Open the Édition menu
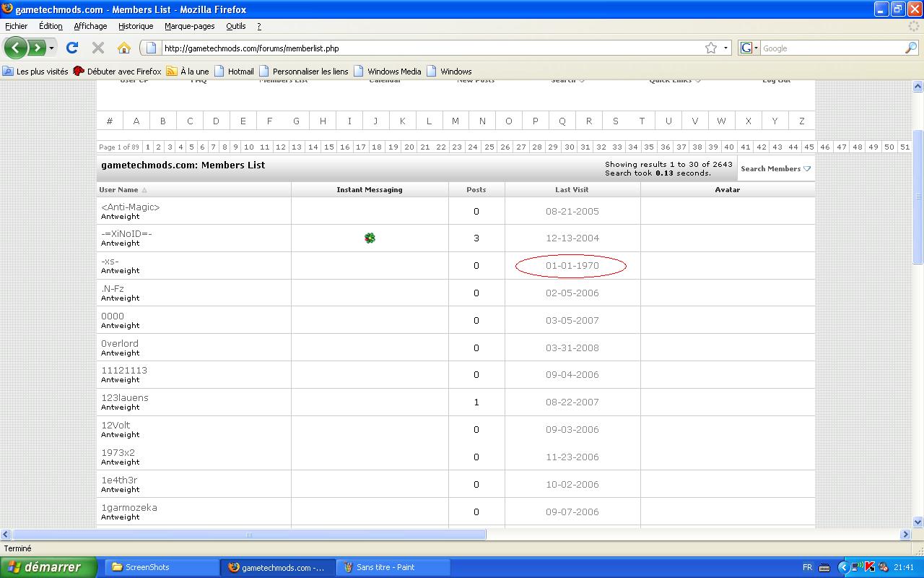This screenshot has width=924, height=578. tap(51, 26)
